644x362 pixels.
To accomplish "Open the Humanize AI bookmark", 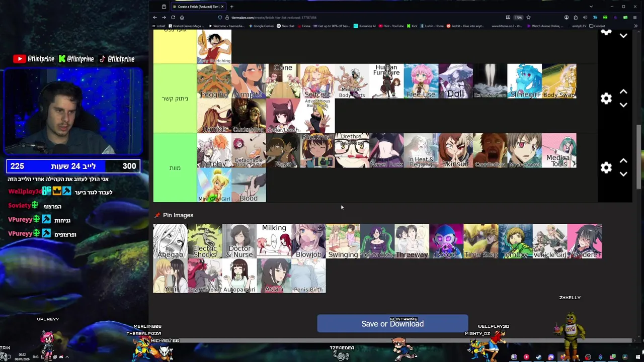I will click(365, 26).
